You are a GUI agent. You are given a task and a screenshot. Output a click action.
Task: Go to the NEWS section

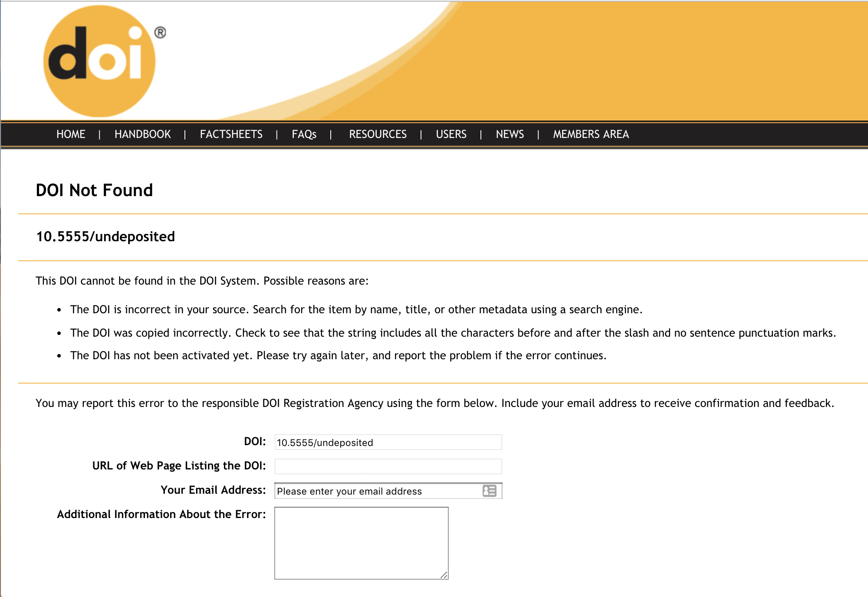(510, 134)
